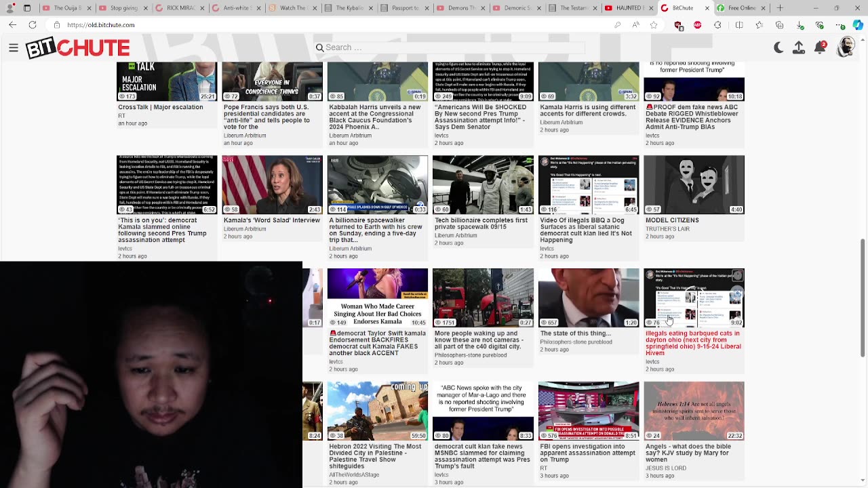Open the BitChute hamburger menu
868x488 pixels.
[14, 47]
